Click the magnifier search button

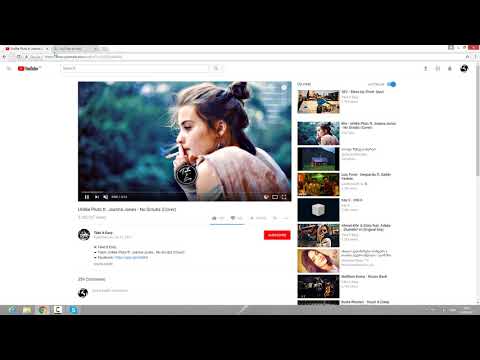coord(216,68)
